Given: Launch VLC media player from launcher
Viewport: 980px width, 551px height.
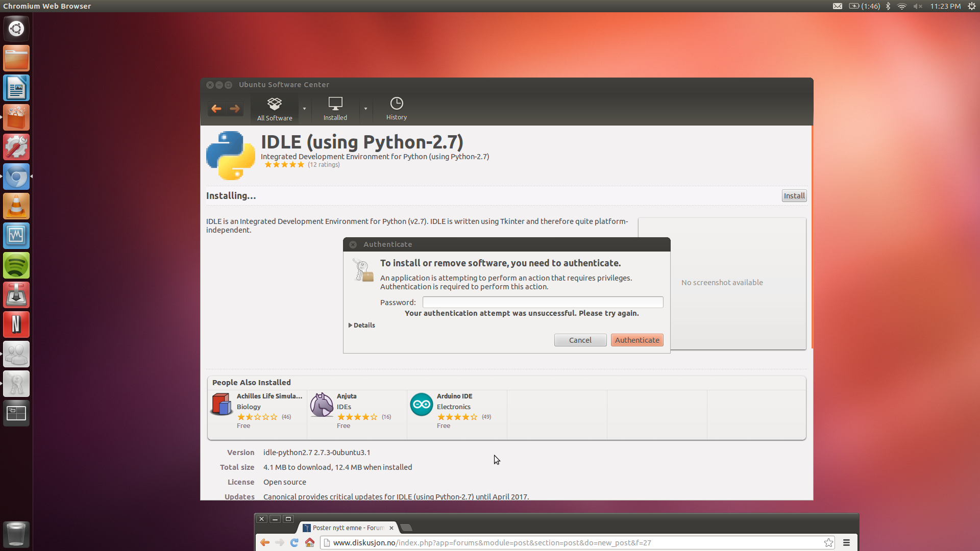Looking at the screenshot, I should click(x=16, y=206).
